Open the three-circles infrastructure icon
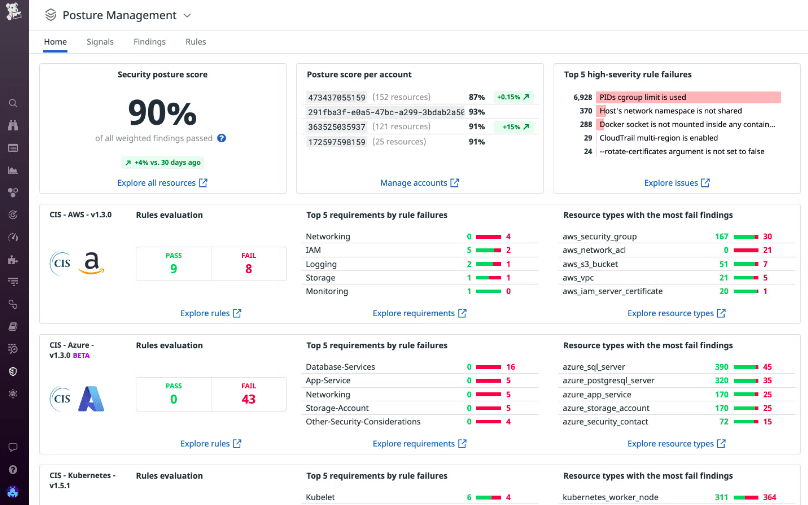The image size is (808, 505). [13, 193]
